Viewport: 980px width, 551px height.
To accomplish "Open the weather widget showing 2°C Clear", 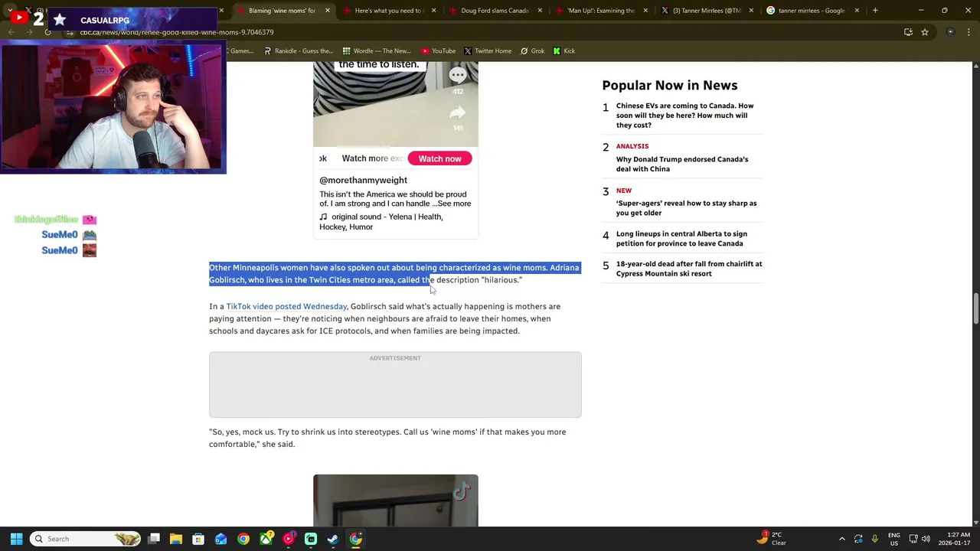I will tap(773, 539).
